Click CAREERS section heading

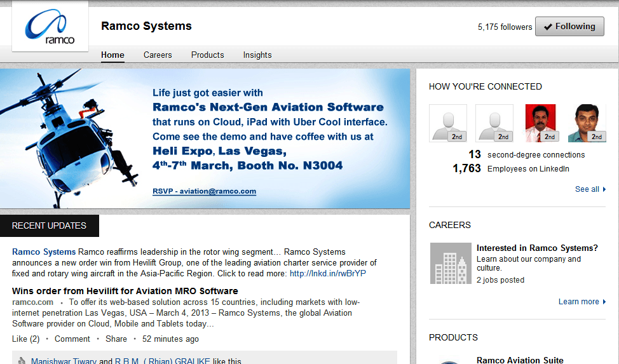pyautogui.click(x=450, y=225)
